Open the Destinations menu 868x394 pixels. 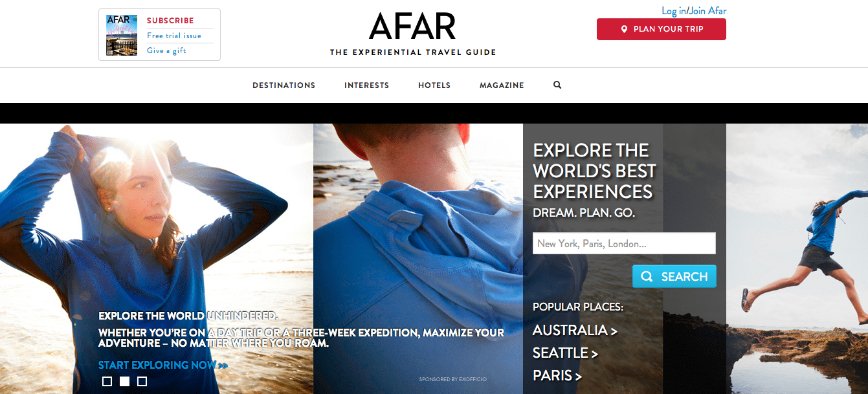[284, 85]
